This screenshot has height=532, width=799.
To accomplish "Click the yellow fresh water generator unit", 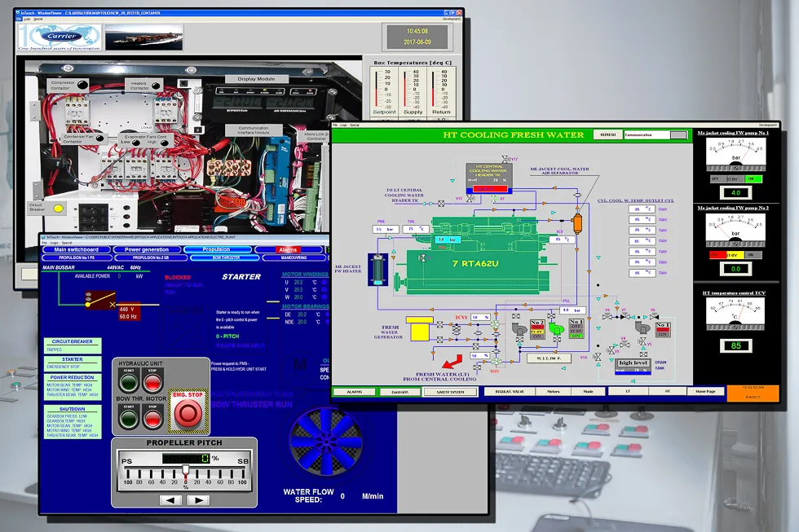I will [x=419, y=329].
